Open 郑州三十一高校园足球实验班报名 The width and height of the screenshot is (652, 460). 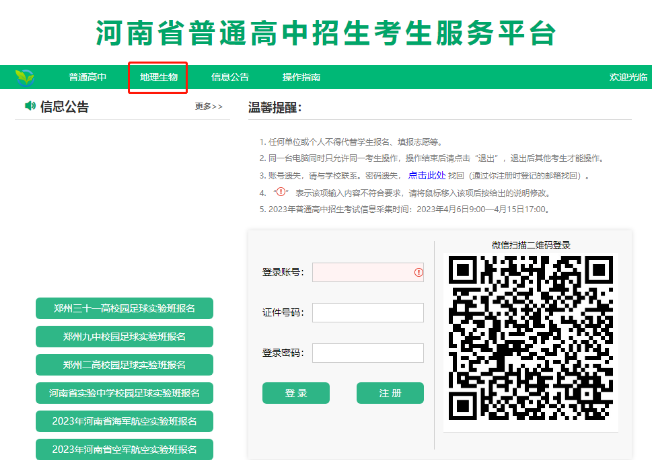(124, 308)
